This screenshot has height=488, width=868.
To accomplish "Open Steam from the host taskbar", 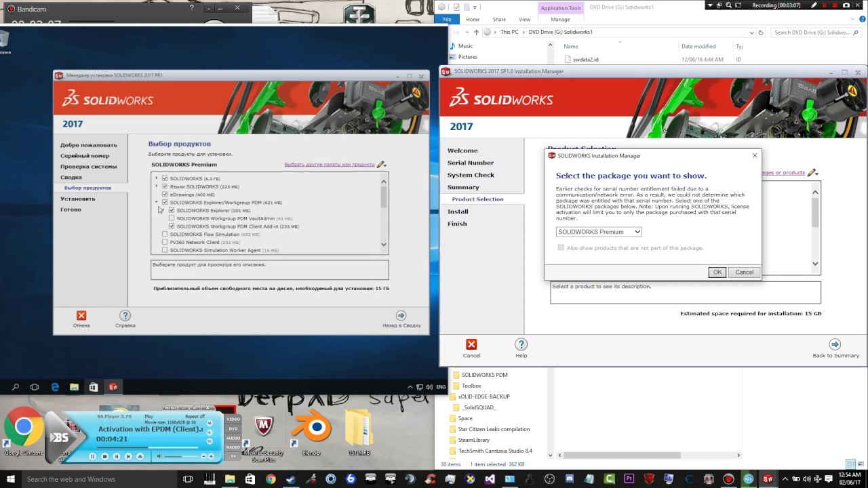I will click(290, 479).
